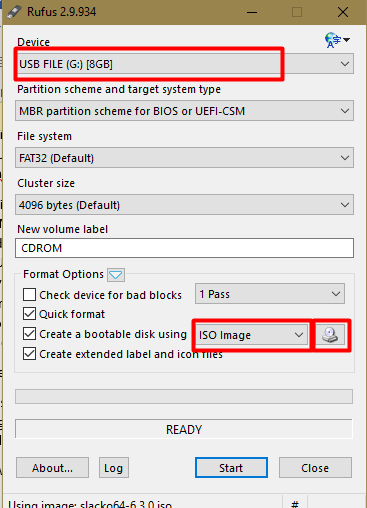
Task: Click the New volume label CDROM field
Action: tap(184, 248)
